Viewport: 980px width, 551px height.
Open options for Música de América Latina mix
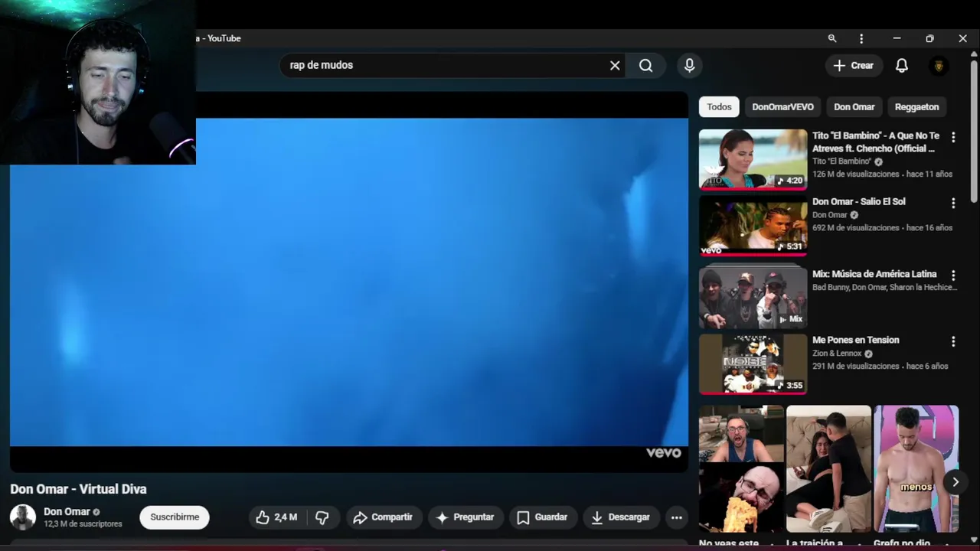[953, 275]
